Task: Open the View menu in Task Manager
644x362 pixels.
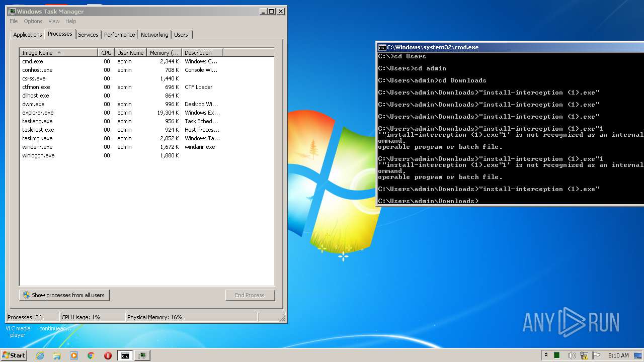Action: point(54,21)
